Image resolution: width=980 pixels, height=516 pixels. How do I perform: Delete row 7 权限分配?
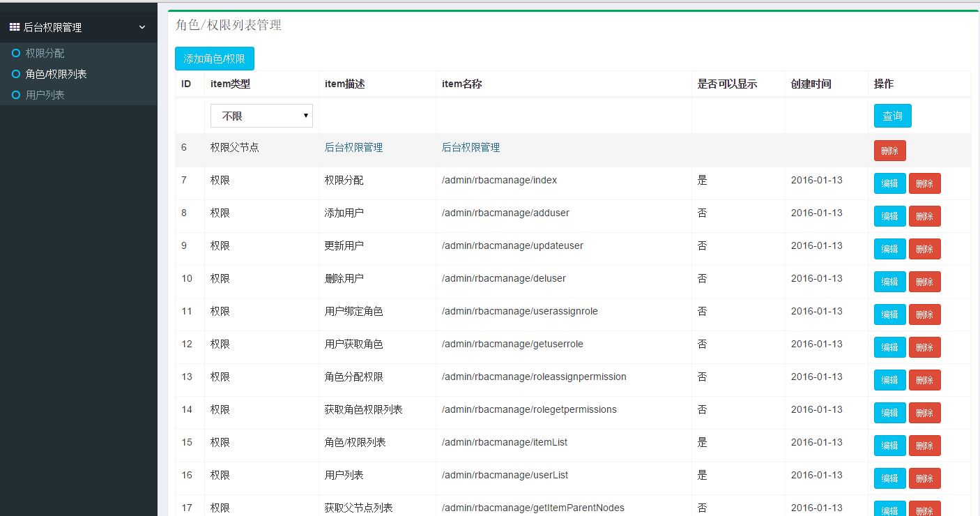pos(925,183)
